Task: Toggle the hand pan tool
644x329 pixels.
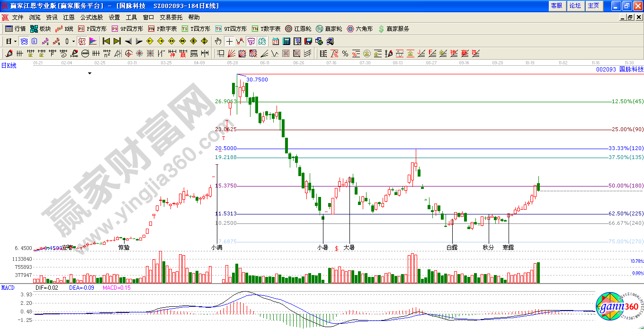Action: point(218,42)
